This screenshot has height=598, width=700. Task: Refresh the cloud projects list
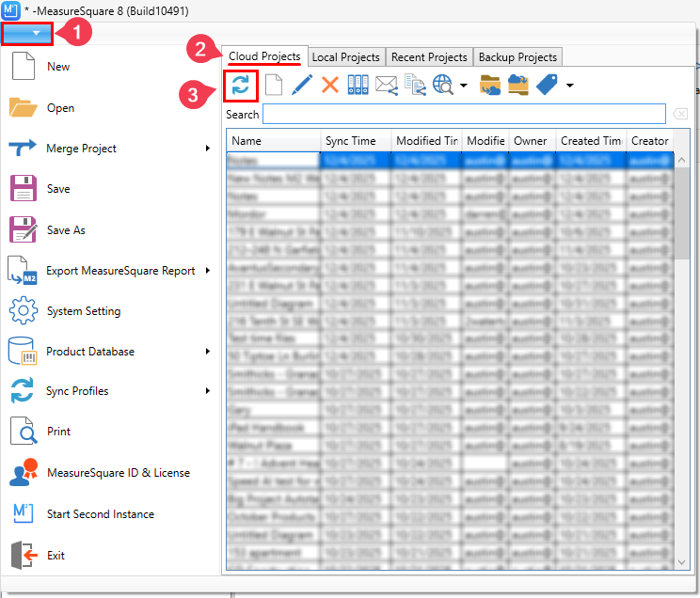[240, 85]
